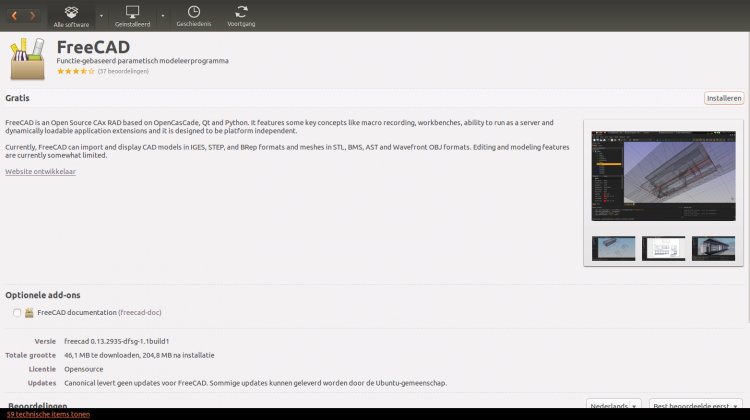Show the Geïnstalleerd software view
The height and width of the screenshot is (420, 750).
132,16
